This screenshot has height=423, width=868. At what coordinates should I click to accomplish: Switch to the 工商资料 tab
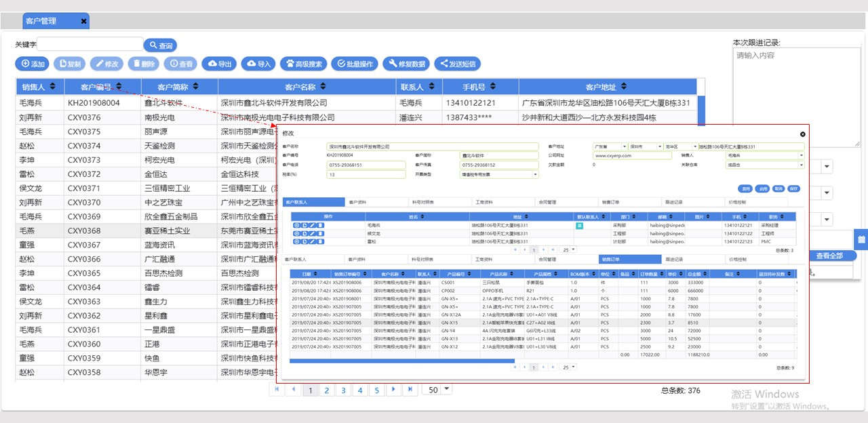(486, 201)
